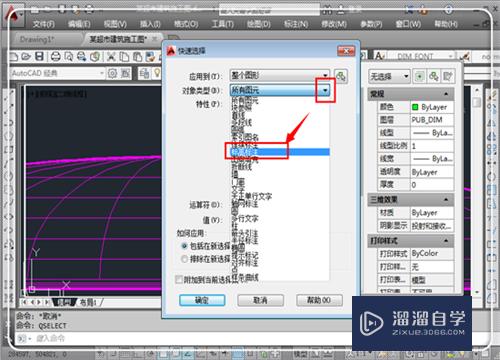The image size is (500, 360).
Task: Click the 厚度 value field showing 0
Action: (432, 185)
